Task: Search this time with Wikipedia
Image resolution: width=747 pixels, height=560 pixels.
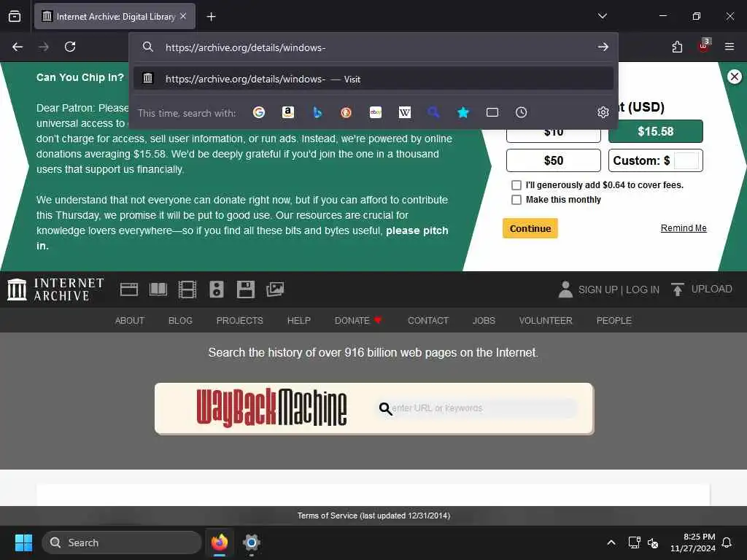Action: [x=404, y=112]
